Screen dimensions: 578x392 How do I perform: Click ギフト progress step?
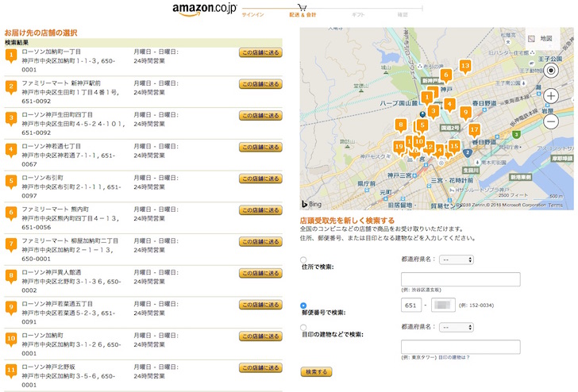tap(358, 15)
